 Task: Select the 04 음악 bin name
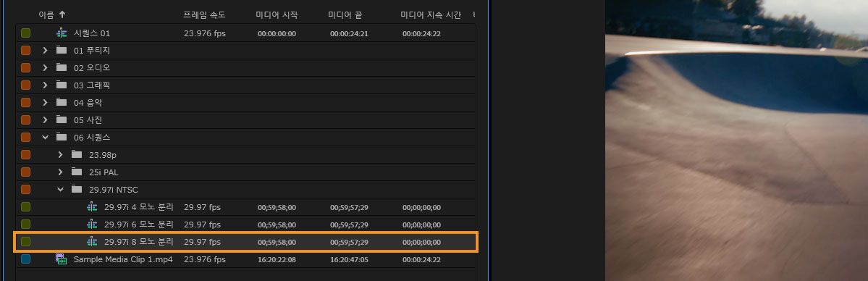pos(88,103)
